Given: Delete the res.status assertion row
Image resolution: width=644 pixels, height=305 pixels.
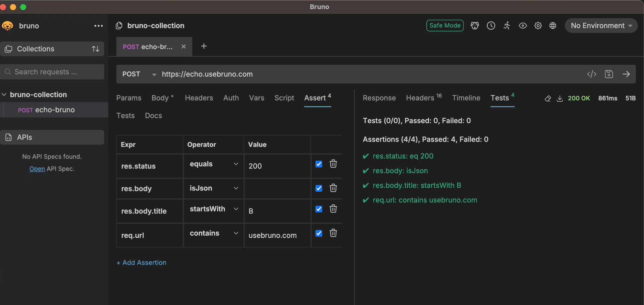Looking at the screenshot, I should pyautogui.click(x=333, y=164).
